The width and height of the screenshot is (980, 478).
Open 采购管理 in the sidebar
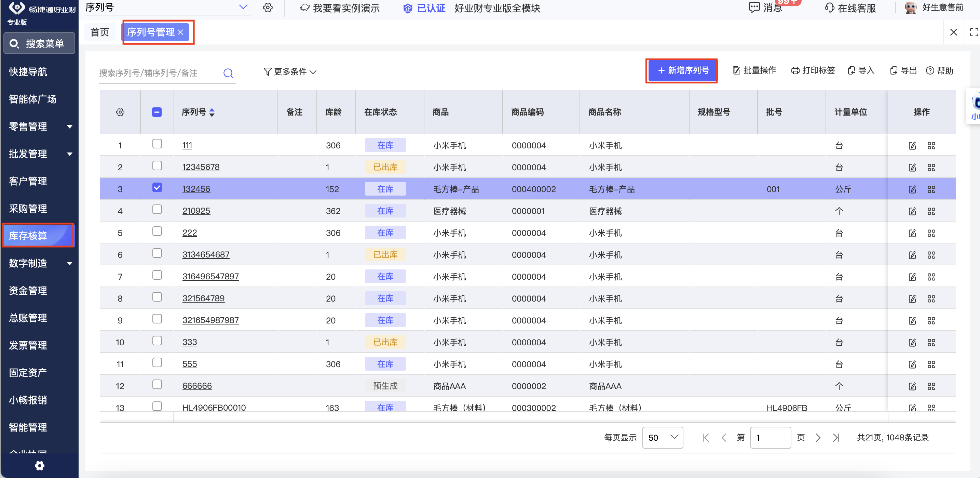(x=28, y=209)
